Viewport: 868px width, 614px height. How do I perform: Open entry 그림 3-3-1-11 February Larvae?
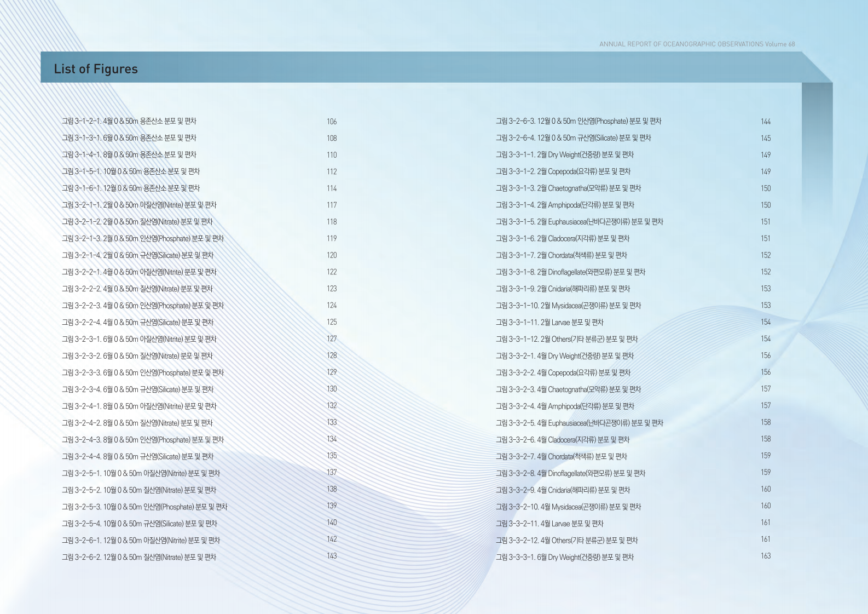[x=549, y=323]
